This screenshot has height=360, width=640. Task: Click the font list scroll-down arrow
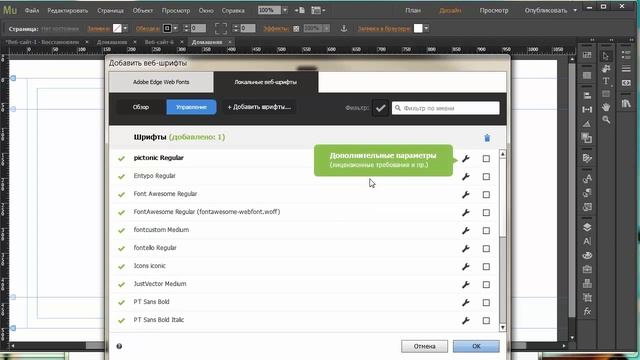502,327
